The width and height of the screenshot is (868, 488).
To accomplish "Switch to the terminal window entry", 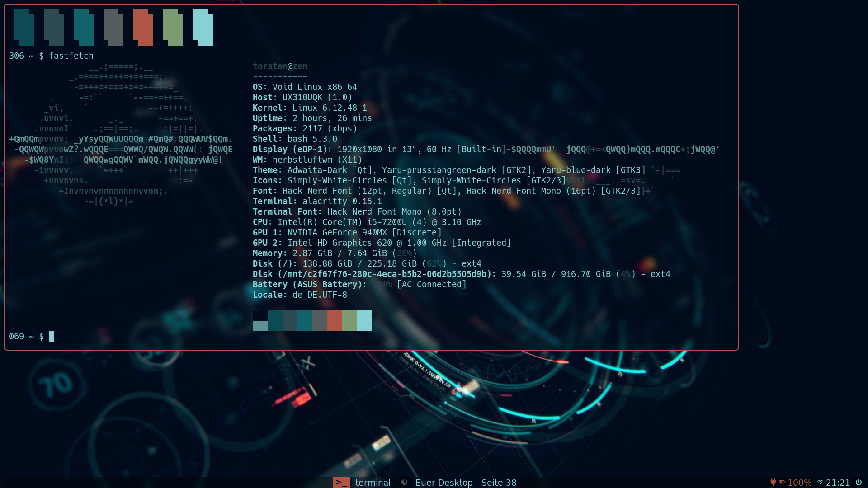I will tap(373, 483).
